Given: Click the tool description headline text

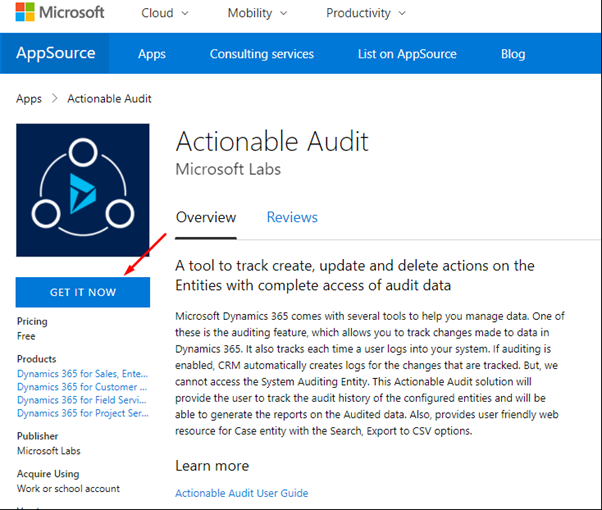Looking at the screenshot, I should [x=355, y=276].
